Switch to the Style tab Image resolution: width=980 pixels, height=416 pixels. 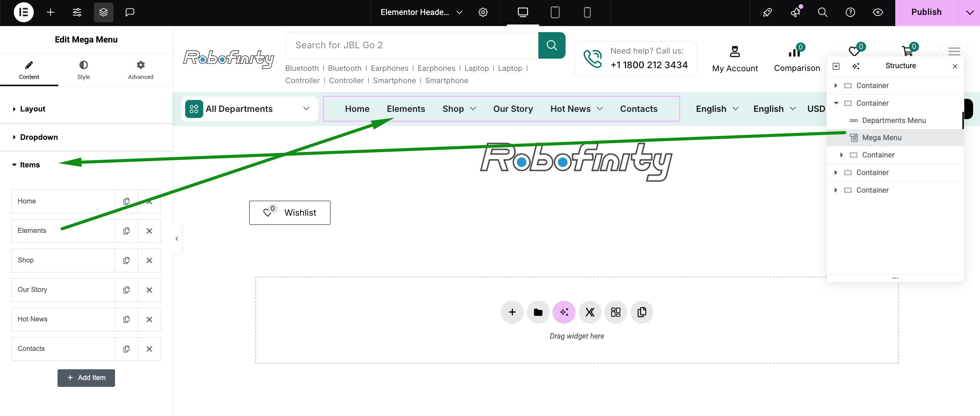(84, 70)
